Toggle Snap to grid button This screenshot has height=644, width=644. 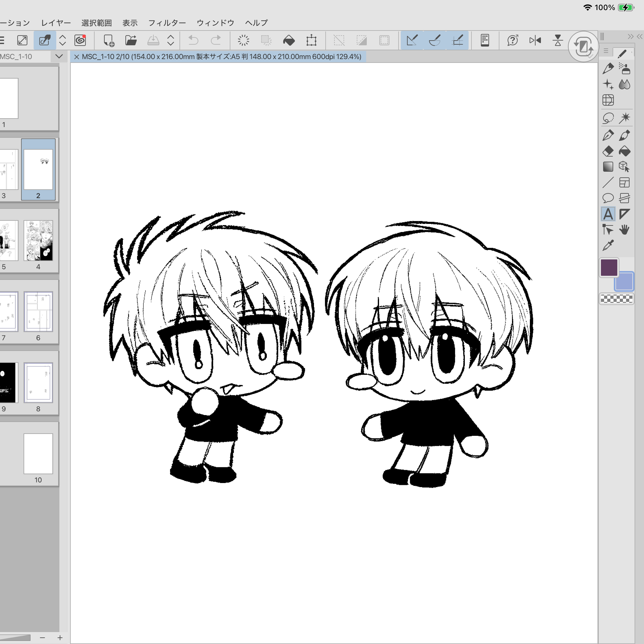click(x=457, y=40)
